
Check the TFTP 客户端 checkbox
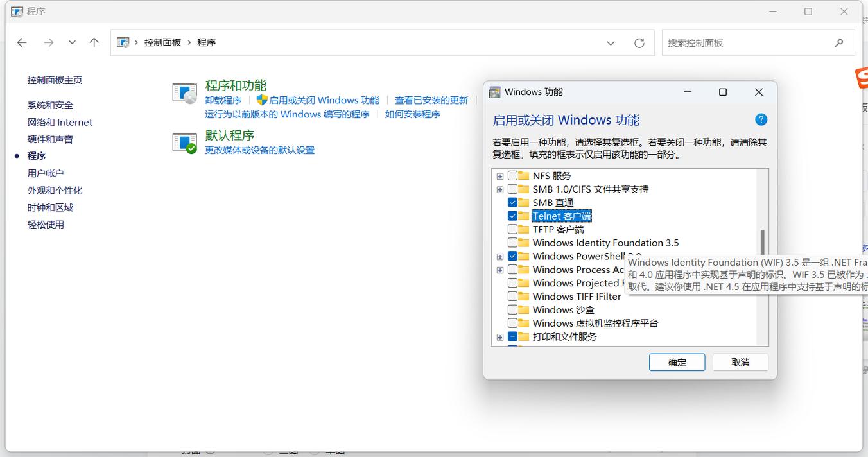[x=512, y=229]
